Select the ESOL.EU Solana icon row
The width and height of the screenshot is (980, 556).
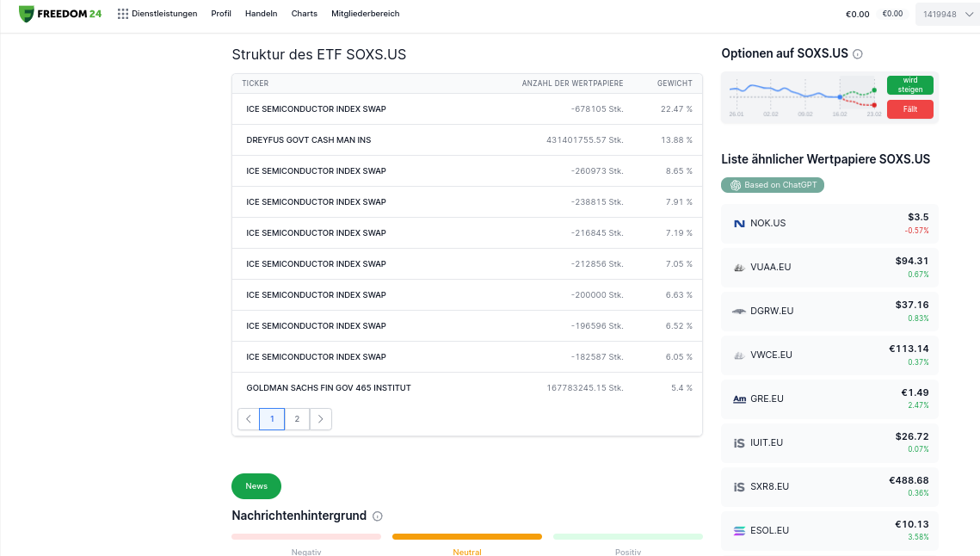click(x=830, y=530)
